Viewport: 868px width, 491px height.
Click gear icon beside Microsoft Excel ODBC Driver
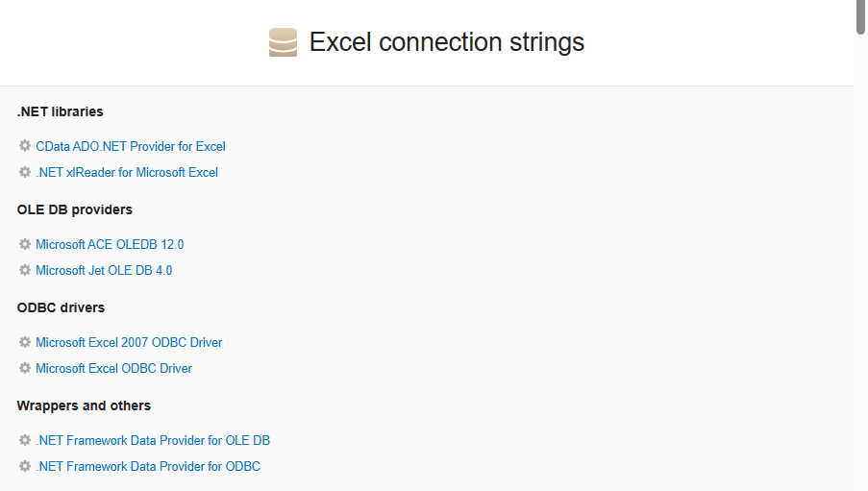[24, 368]
